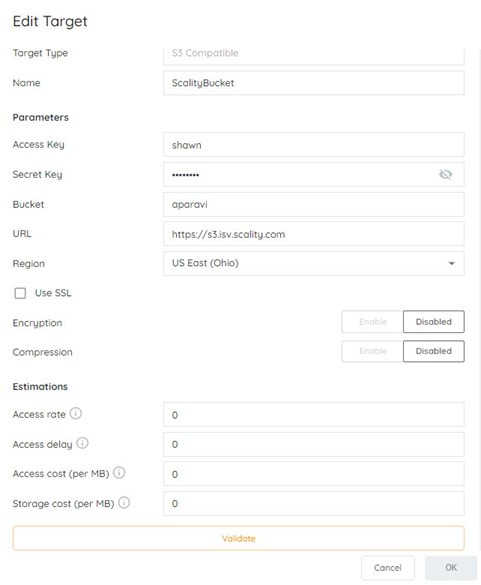481x585 pixels.
Task: Set Compression to Disabled
Action: tap(434, 351)
